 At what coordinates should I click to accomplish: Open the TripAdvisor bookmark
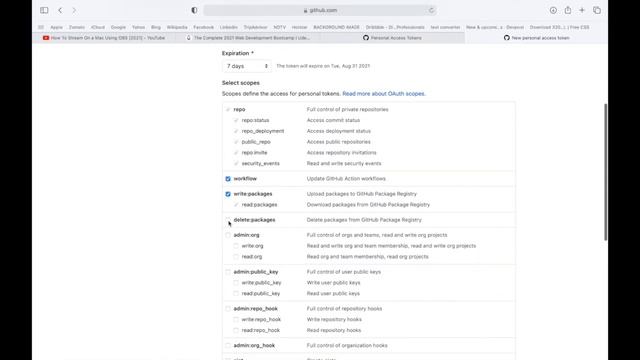256,27
